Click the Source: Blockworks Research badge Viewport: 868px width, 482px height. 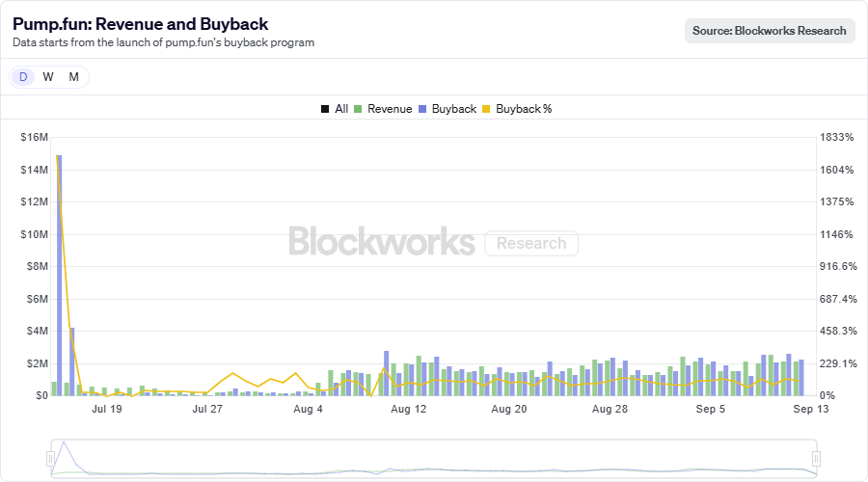click(770, 31)
